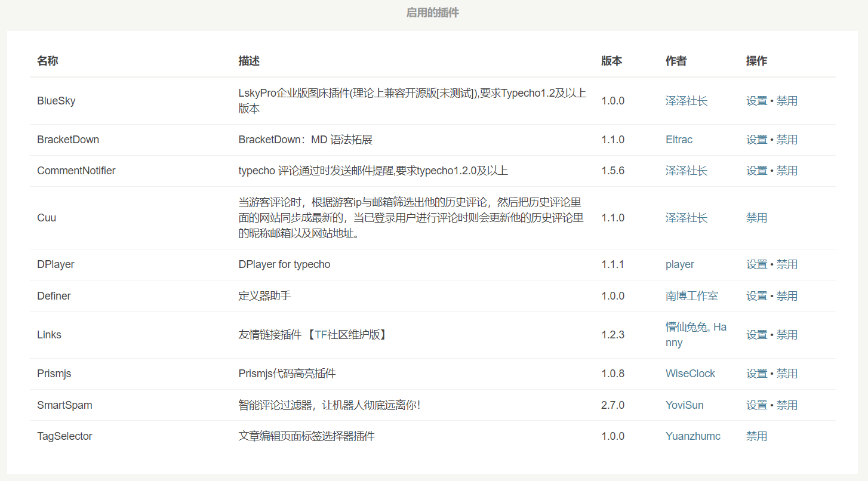Disable the Definer plugin
Screen dimensions: 868x481
[787, 296]
